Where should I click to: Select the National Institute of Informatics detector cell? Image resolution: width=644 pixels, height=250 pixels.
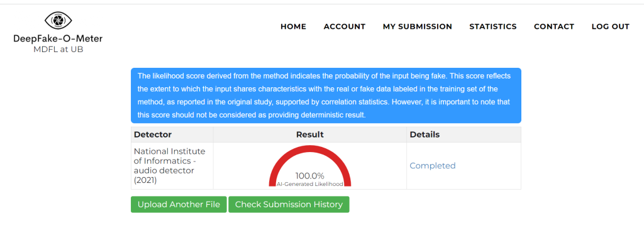pyautogui.click(x=172, y=166)
